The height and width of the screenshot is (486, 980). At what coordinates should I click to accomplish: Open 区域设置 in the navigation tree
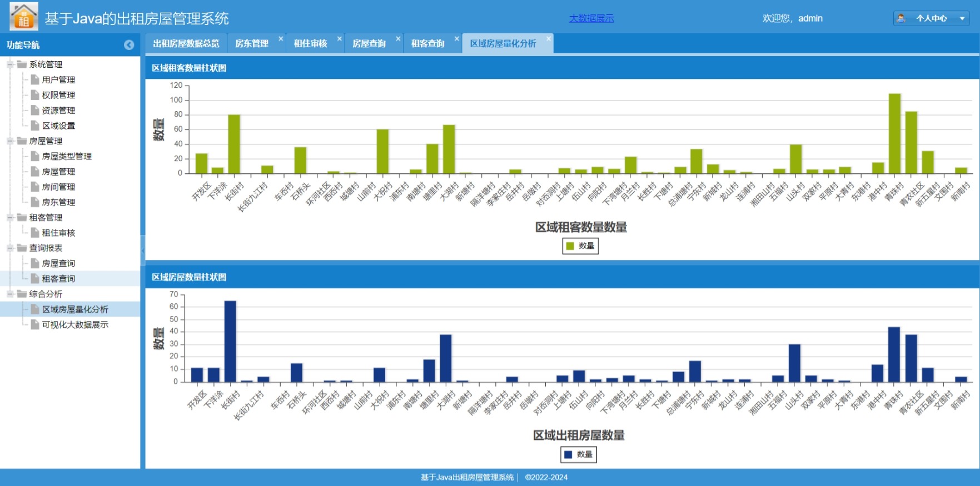pyautogui.click(x=58, y=126)
